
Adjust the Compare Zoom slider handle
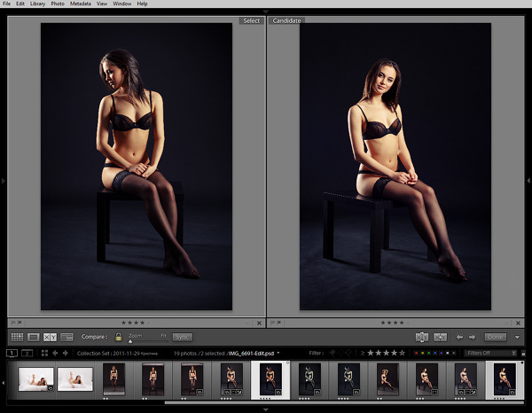(x=130, y=341)
